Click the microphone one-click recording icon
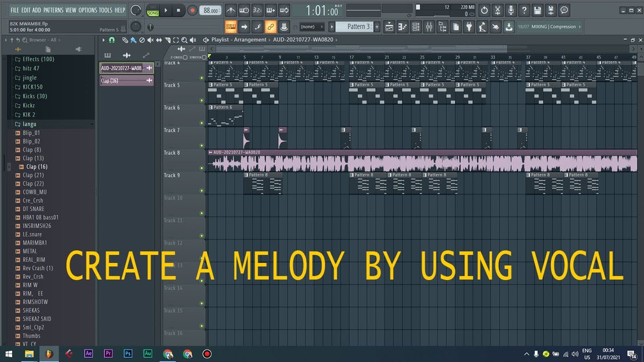Viewport: 644px width, 362px height. [511, 10]
